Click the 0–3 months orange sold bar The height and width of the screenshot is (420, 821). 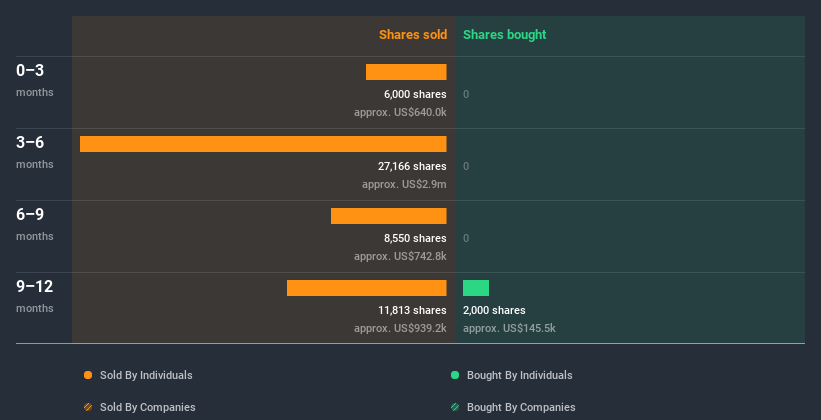coord(406,72)
